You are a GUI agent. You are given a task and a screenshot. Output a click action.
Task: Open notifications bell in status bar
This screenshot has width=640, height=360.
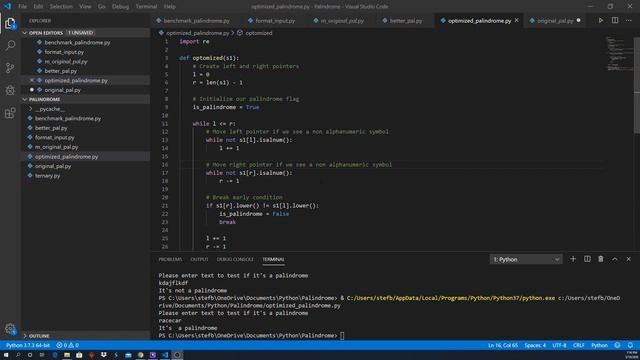[x=630, y=345]
